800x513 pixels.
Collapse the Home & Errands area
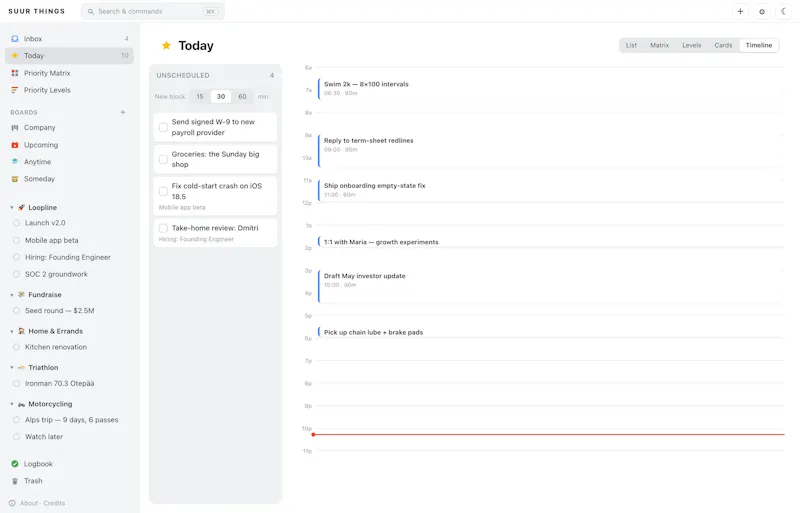(x=12, y=331)
